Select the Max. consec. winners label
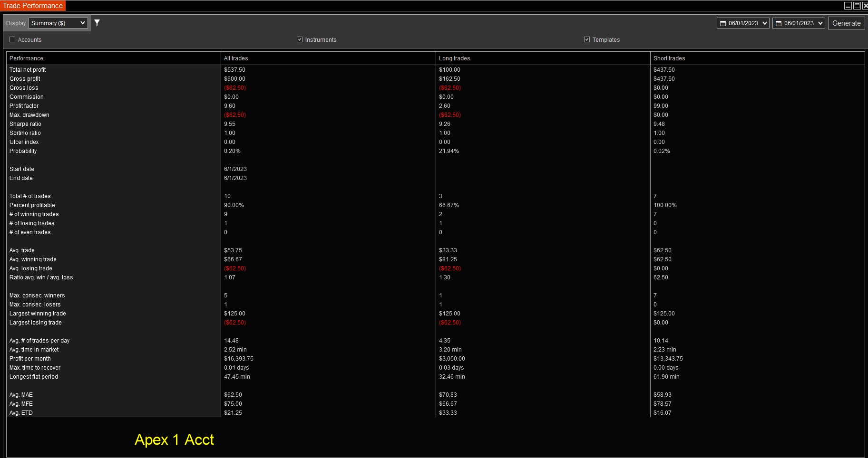 (37, 296)
